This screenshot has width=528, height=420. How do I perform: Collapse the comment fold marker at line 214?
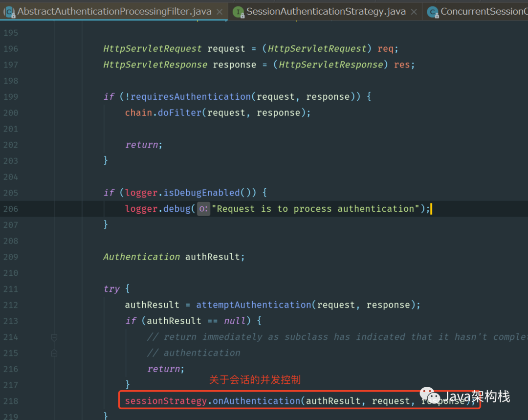click(54, 337)
